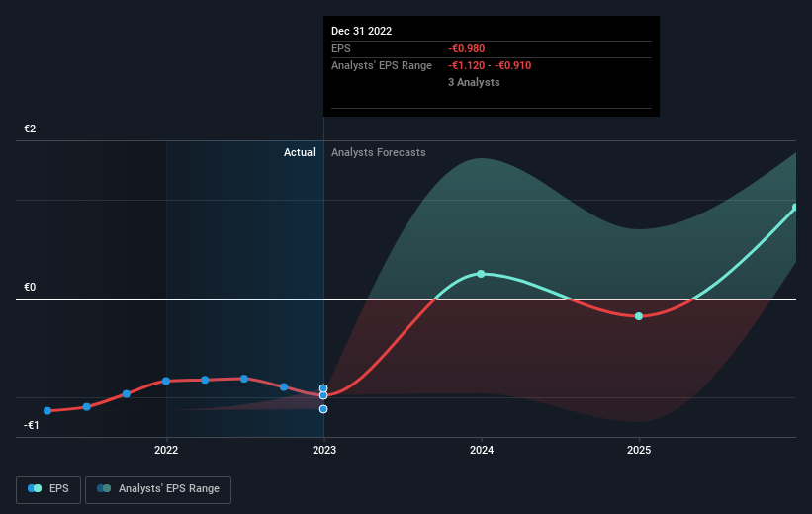Click the 'Analysts Forecasts' label
Viewport: 812px width, 514px height.
click(x=379, y=152)
